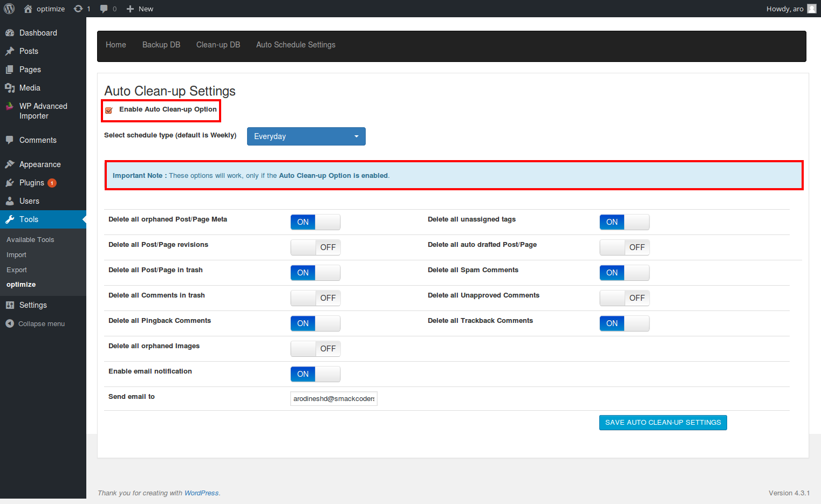Click the "Version 4.3.1" footer text
This screenshot has width=821, height=504.
789,493
